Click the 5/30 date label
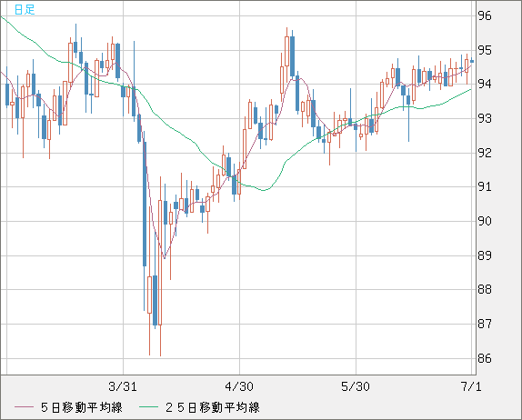The height and width of the screenshot is (420, 522). [x=356, y=386]
